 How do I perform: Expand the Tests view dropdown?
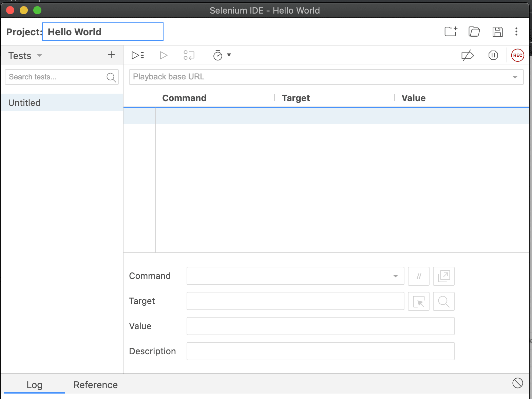[39, 55]
